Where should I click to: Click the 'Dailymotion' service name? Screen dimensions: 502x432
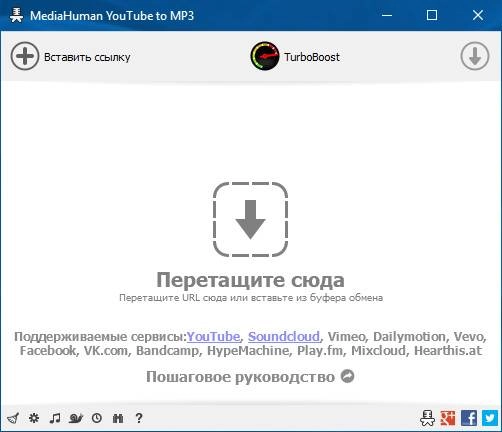coord(409,337)
